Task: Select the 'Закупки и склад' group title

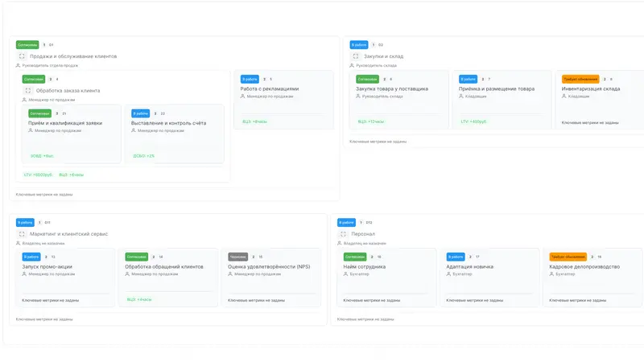Action: 384,56
